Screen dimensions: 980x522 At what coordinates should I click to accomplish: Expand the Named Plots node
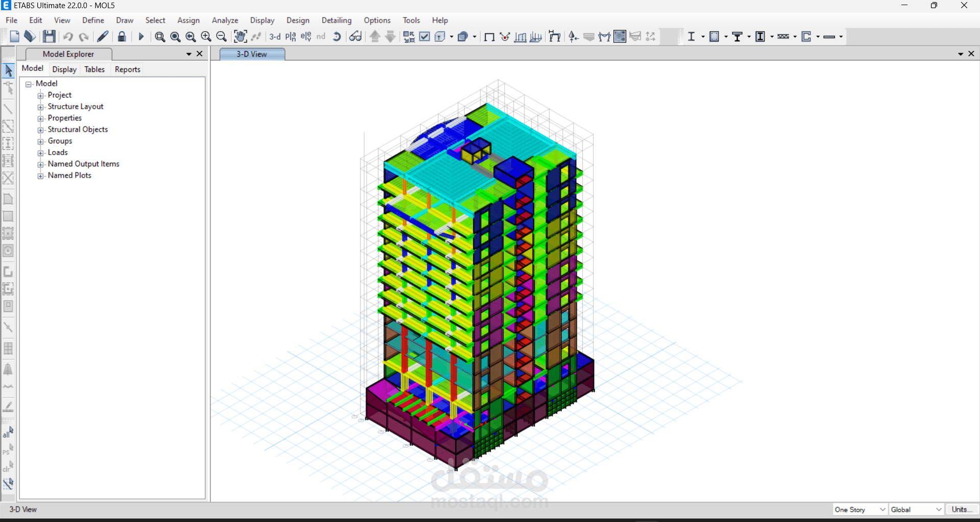click(40, 176)
